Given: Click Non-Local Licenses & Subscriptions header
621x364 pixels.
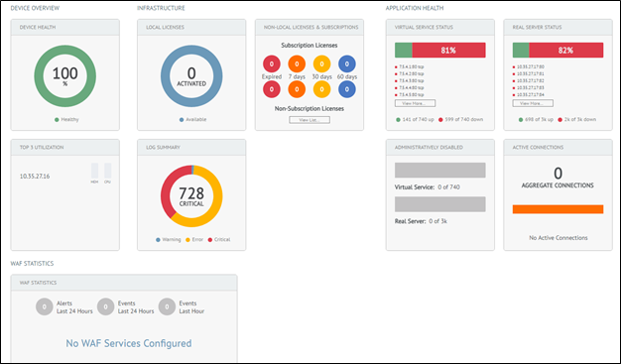Looking at the screenshot, I should pyautogui.click(x=310, y=28).
